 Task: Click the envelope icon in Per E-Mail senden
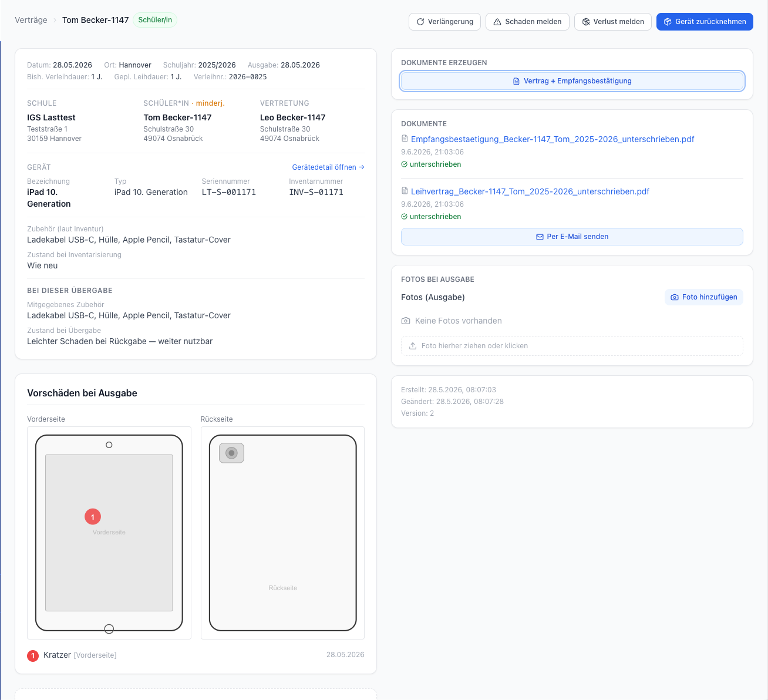pos(540,237)
